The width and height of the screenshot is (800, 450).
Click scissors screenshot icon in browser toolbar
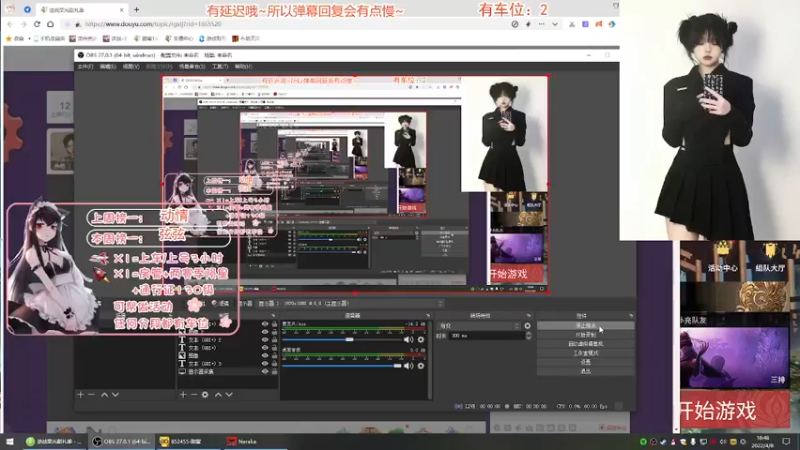point(572,24)
